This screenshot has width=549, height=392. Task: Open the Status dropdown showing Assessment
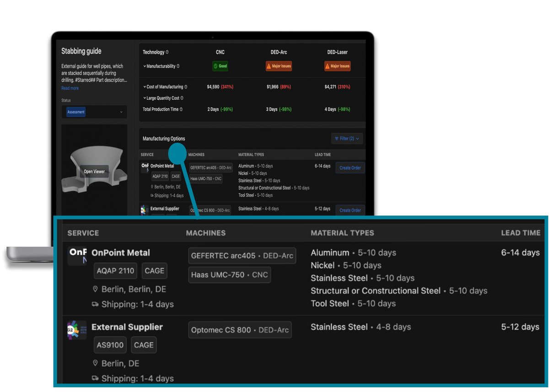(94, 112)
